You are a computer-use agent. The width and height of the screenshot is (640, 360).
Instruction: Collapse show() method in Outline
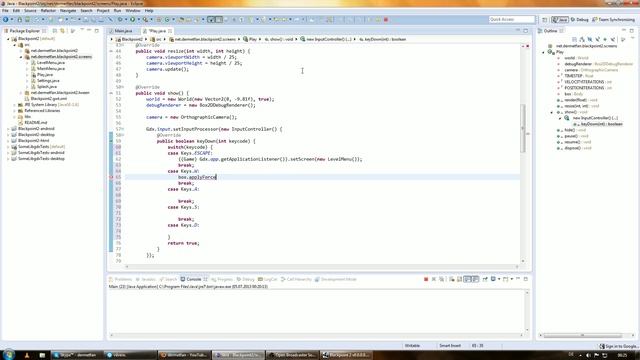point(552,112)
